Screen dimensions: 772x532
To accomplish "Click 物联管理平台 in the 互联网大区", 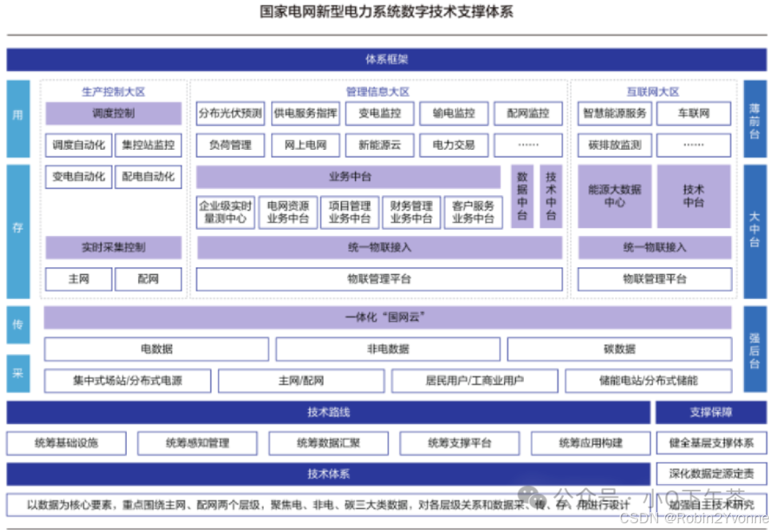I will coord(655,279).
